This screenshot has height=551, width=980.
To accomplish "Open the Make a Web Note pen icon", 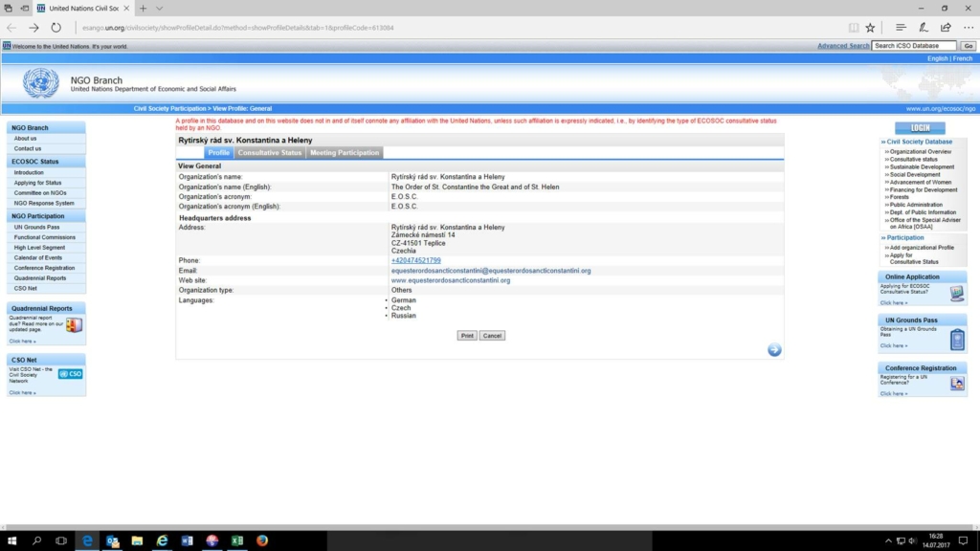I will click(924, 28).
